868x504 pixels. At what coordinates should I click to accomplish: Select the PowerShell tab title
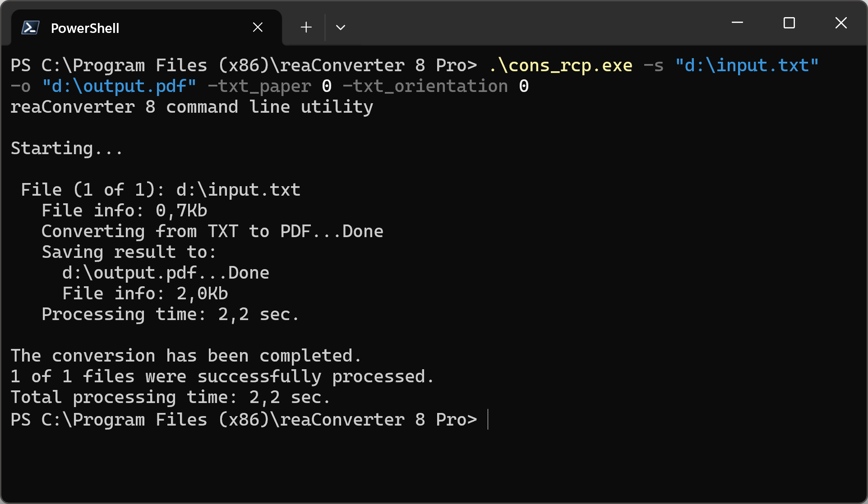tap(85, 28)
